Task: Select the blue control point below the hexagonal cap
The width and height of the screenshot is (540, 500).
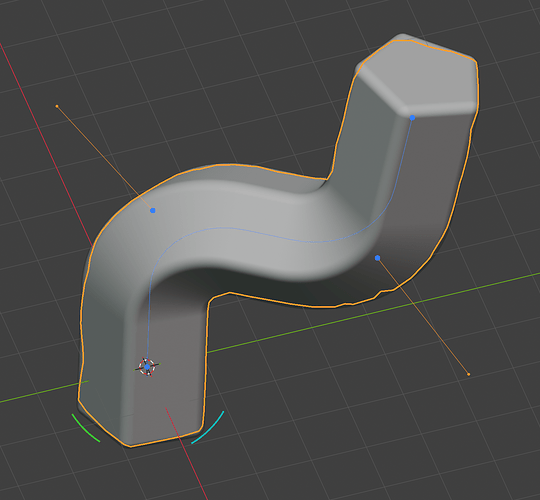Action: 412,118
